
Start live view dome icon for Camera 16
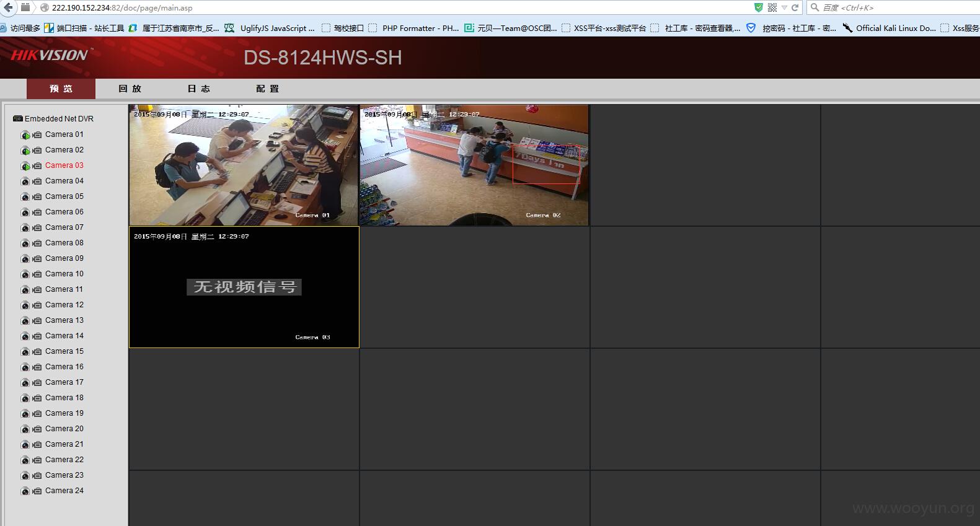point(25,367)
